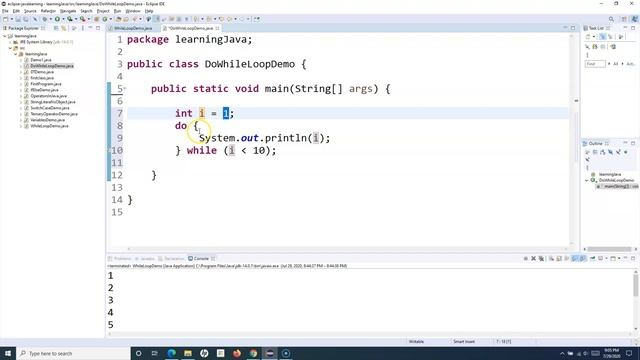Click the Open Perspective icon

tap(624, 19)
